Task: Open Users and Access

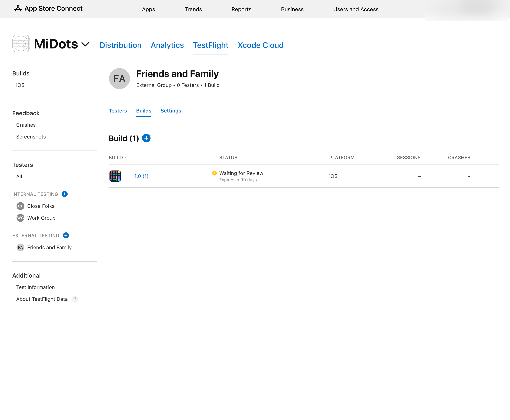Action: (356, 9)
